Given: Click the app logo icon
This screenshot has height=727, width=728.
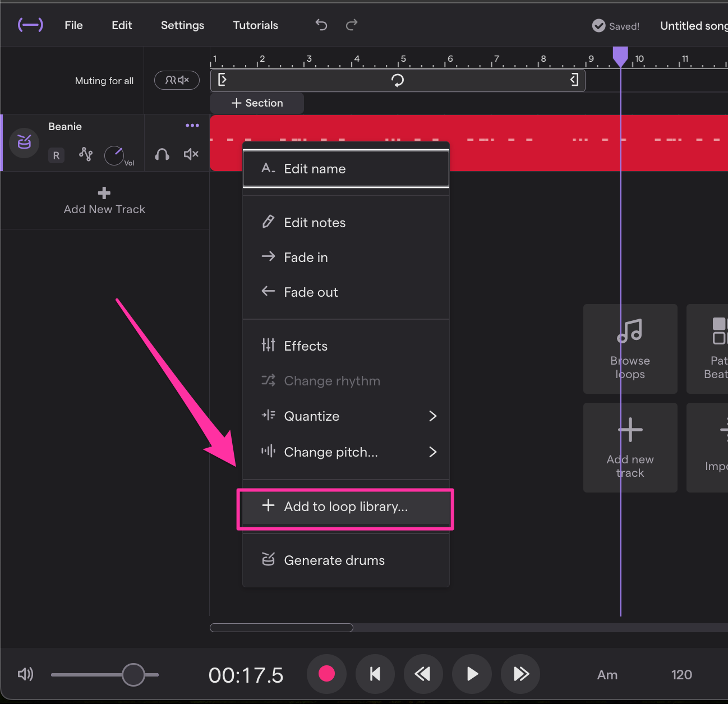Looking at the screenshot, I should (x=30, y=25).
